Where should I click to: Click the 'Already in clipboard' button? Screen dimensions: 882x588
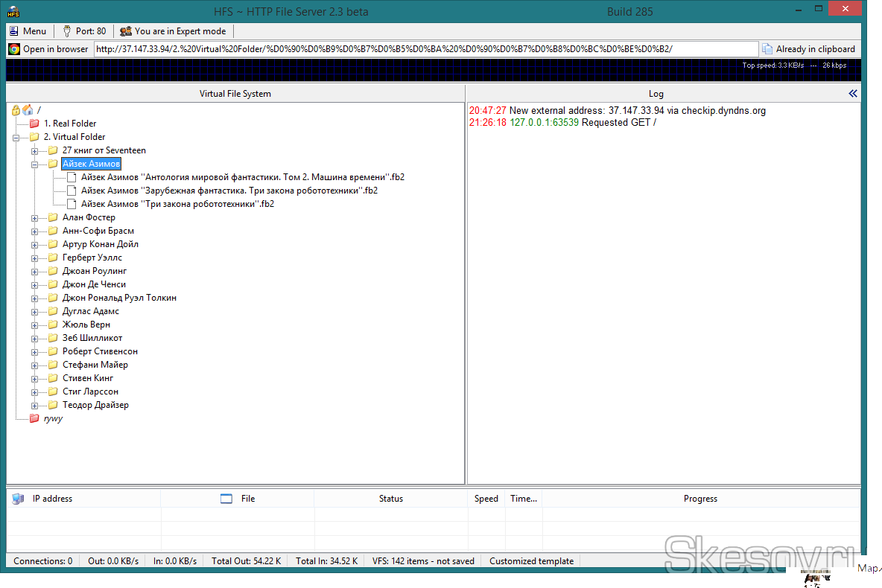pyautogui.click(x=809, y=49)
